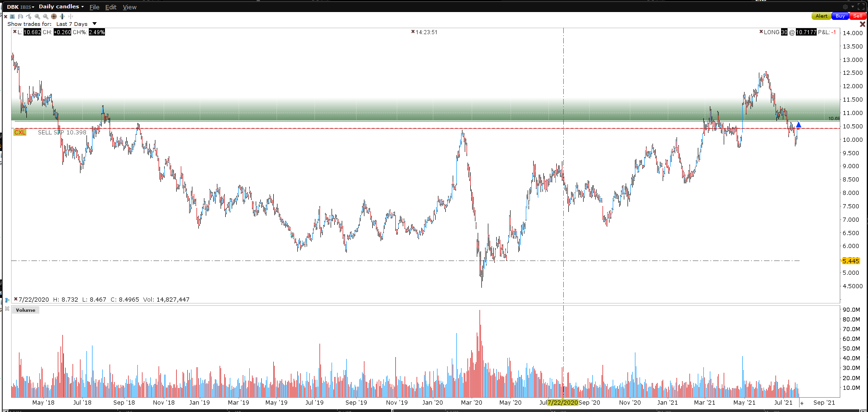The width and height of the screenshot is (868, 412).
Task: Open the Edit menu
Action: point(111,7)
